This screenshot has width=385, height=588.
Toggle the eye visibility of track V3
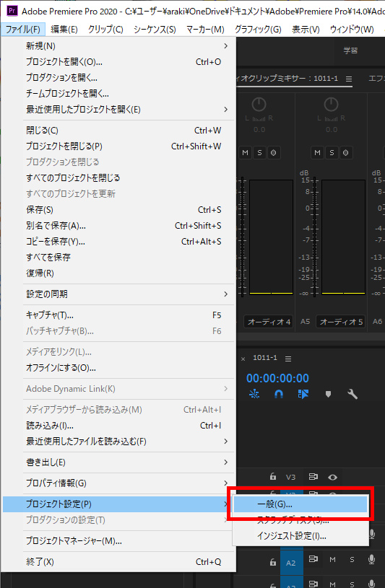[x=332, y=477]
